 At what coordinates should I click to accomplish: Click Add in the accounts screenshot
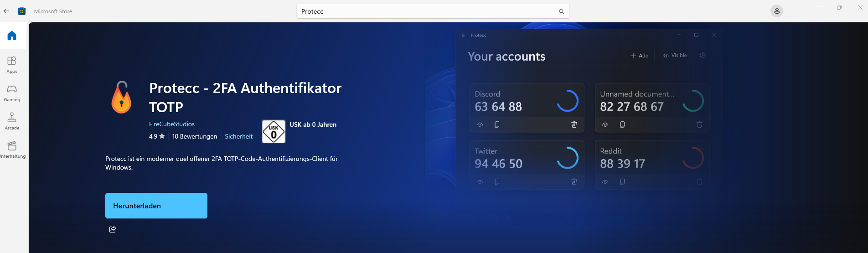pyautogui.click(x=639, y=56)
